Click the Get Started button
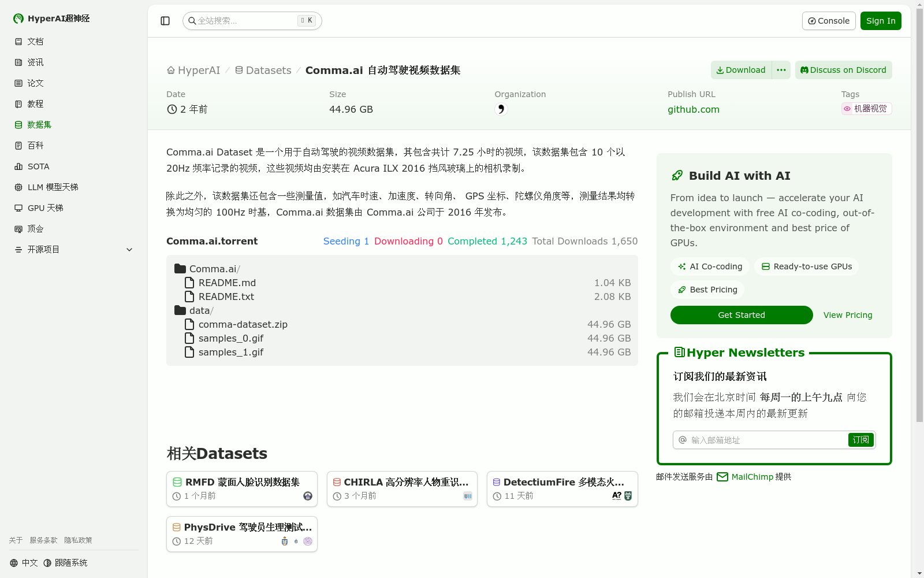Screen dimensions: 924x578 click(742, 315)
